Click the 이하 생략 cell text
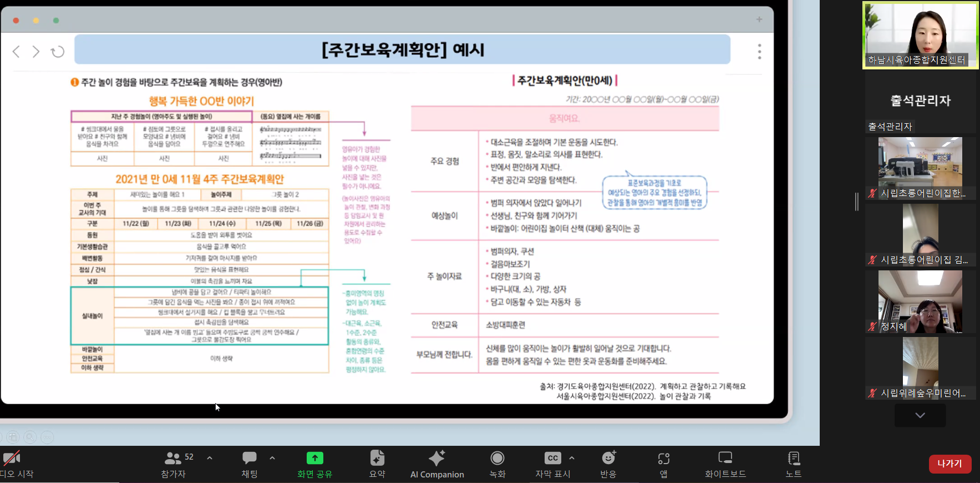 (x=221, y=359)
